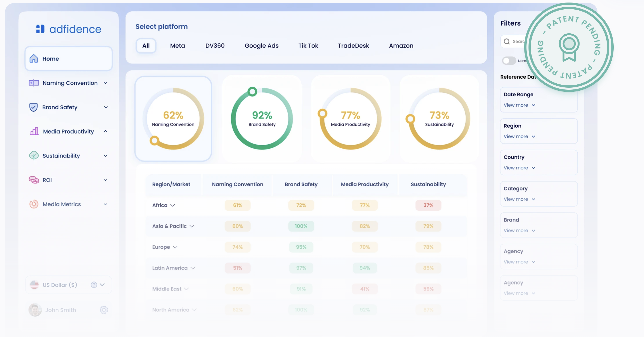Select the Home icon in the sidebar

click(33, 59)
